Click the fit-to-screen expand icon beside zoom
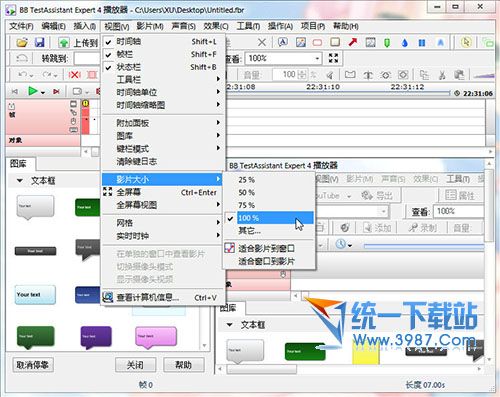The image size is (500, 397). (x=333, y=58)
